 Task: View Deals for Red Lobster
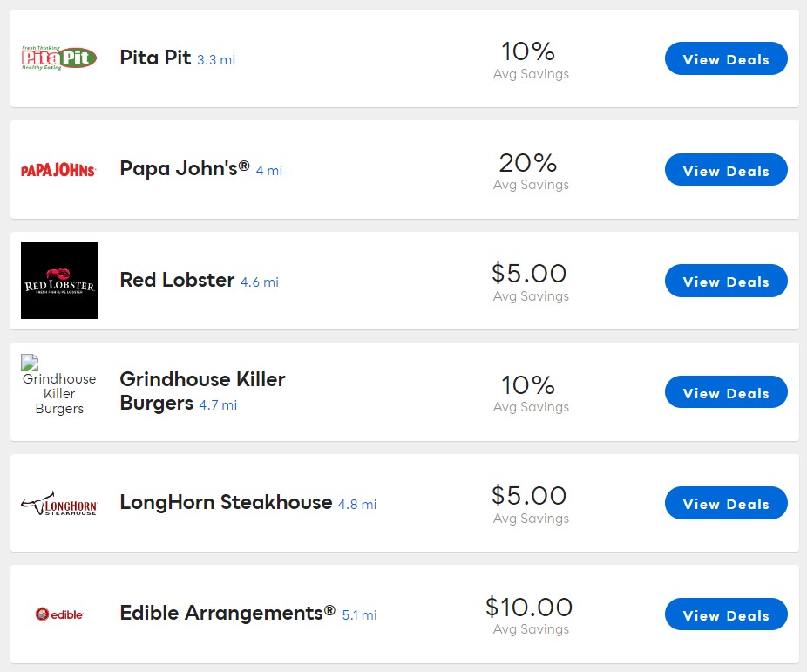pos(725,282)
